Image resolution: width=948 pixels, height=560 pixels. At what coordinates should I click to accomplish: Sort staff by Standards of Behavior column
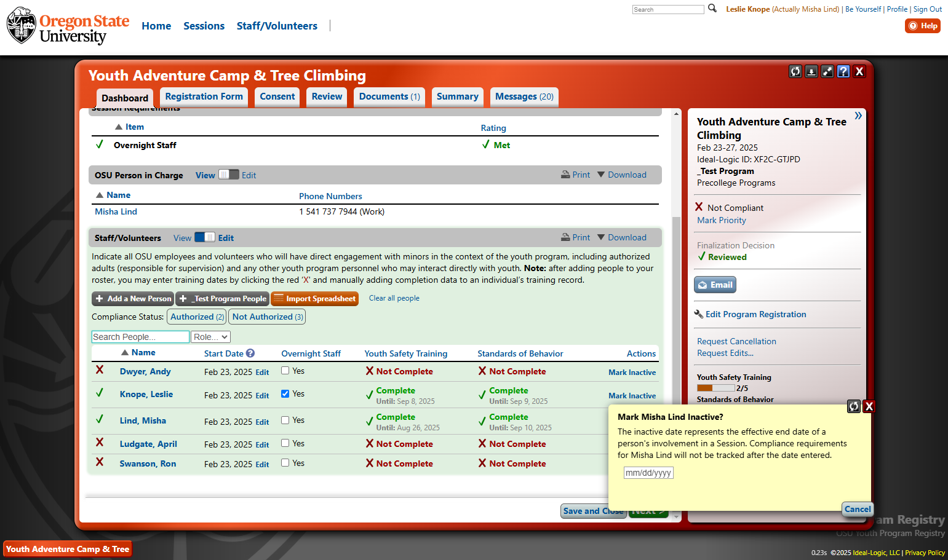tap(520, 353)
